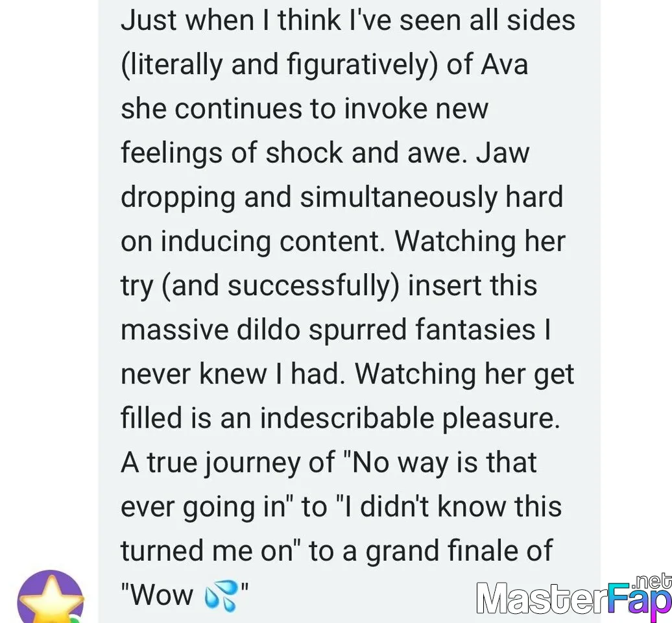Open the star avatar profile icon

pyautogui.click(x=51, y=597)
